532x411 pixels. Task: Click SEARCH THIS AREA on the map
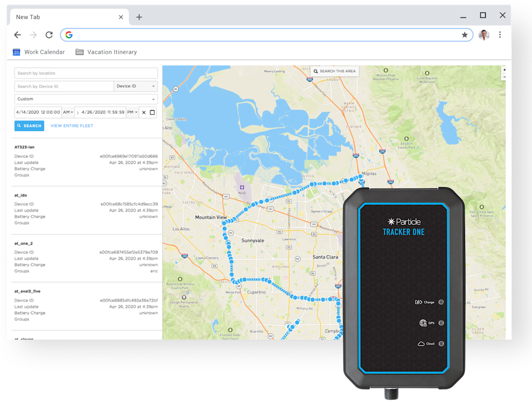point(335,71)
